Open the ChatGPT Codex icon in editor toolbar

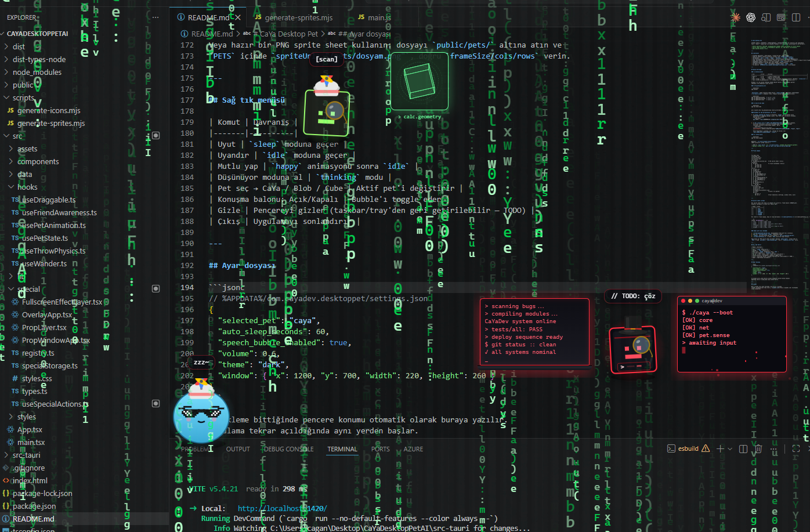point(751,17)
